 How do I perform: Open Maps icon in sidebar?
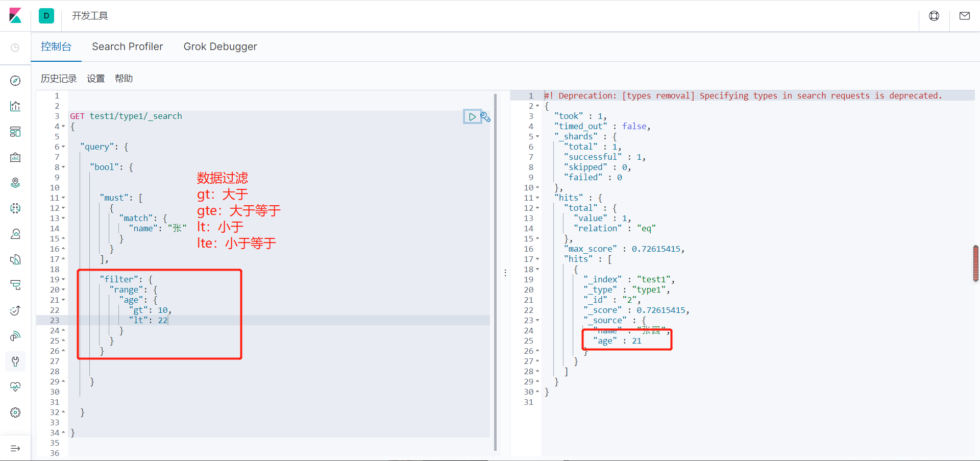pos(15,183)
